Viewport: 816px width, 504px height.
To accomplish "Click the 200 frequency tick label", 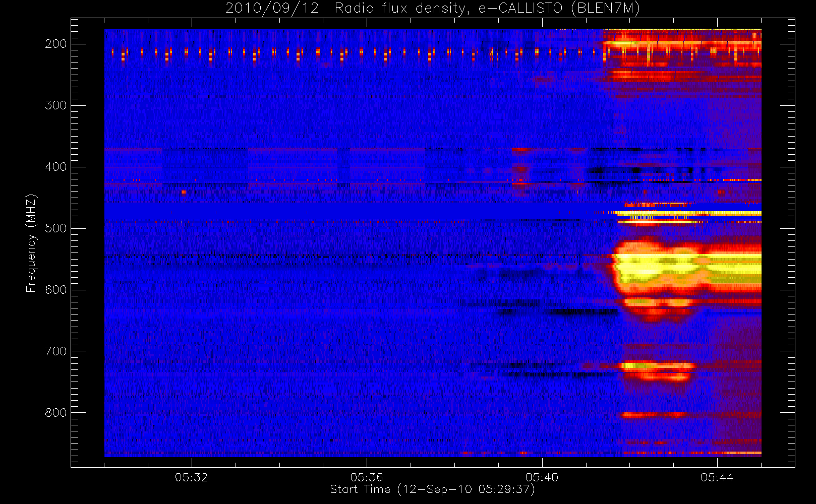I will point(56,44).
